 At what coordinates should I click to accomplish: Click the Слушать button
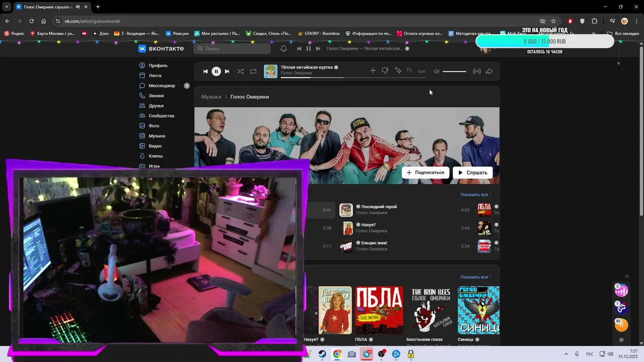coord(472,172)
